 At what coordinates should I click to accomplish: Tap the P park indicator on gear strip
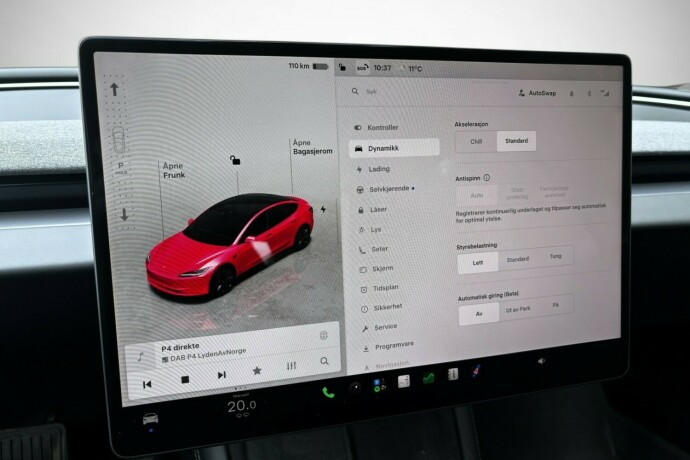(120, 167)
